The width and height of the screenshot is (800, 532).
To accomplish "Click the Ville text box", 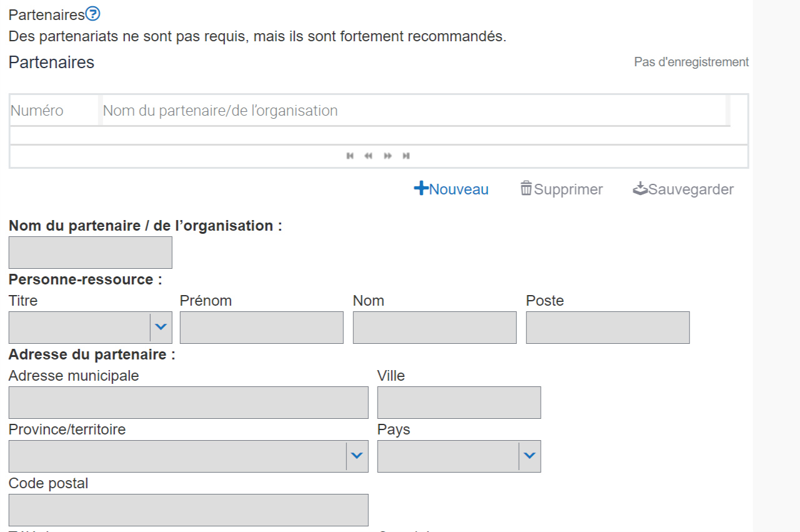I will (459, 403).
